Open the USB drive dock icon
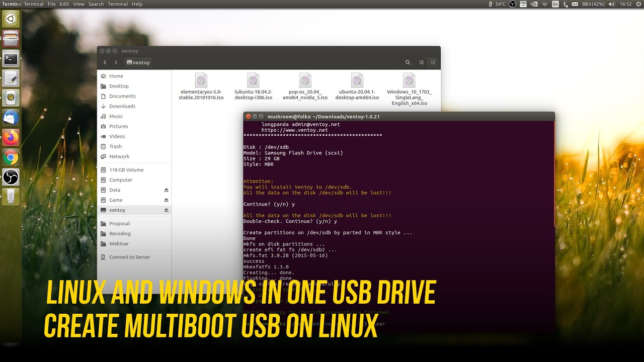The height and width of the screenshot is (362, 644). tap(11, 196)
